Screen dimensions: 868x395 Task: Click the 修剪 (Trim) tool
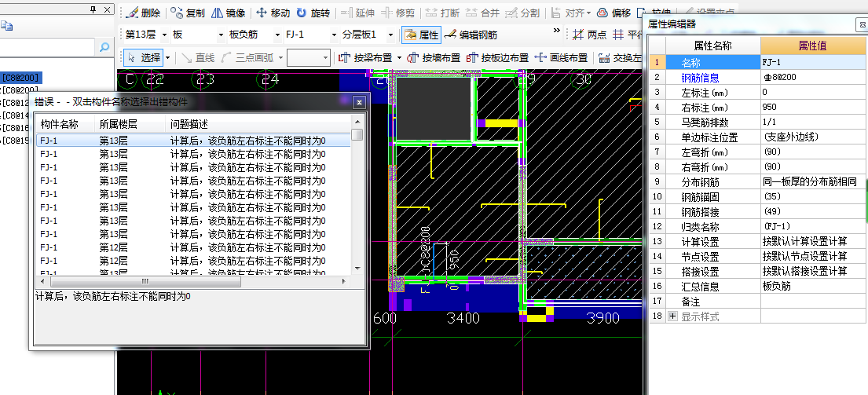pyautogui.click(x=398, y=13)
